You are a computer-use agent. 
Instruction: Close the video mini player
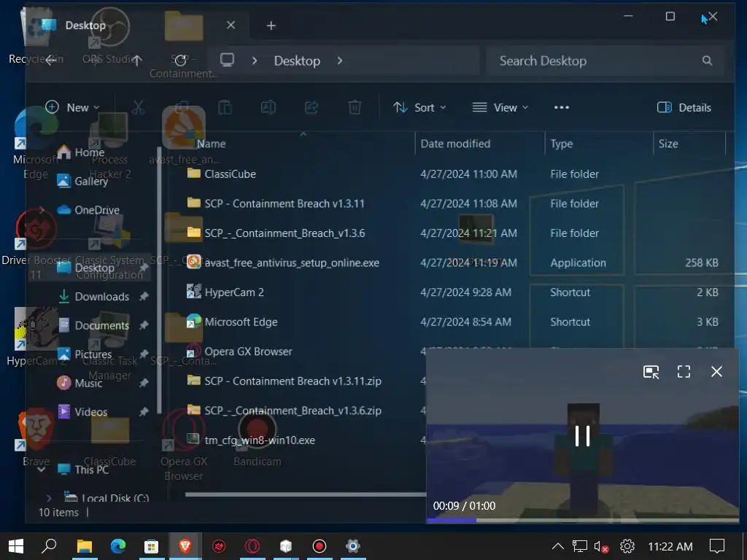point(716,371)
